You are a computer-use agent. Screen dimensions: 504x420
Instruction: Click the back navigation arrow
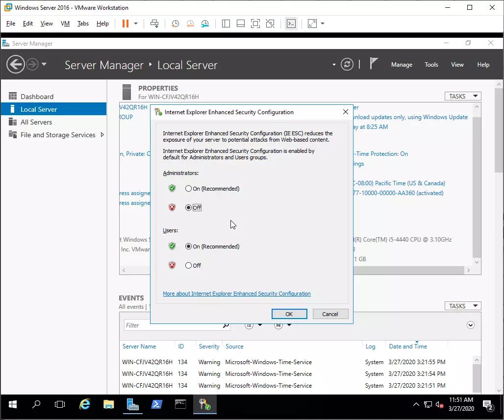point(16,64)
